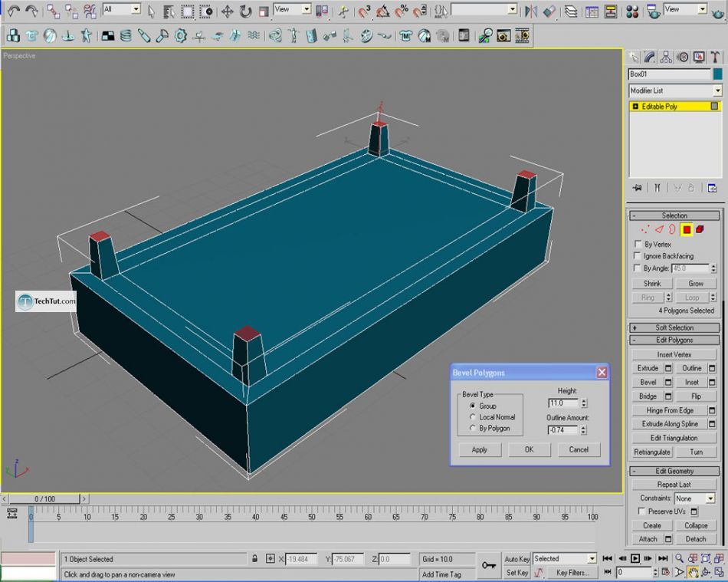Select the By Polygon radio button
The height and width of the screenshot is (582, 728).
pyautogui.click(x=472, y=428)
